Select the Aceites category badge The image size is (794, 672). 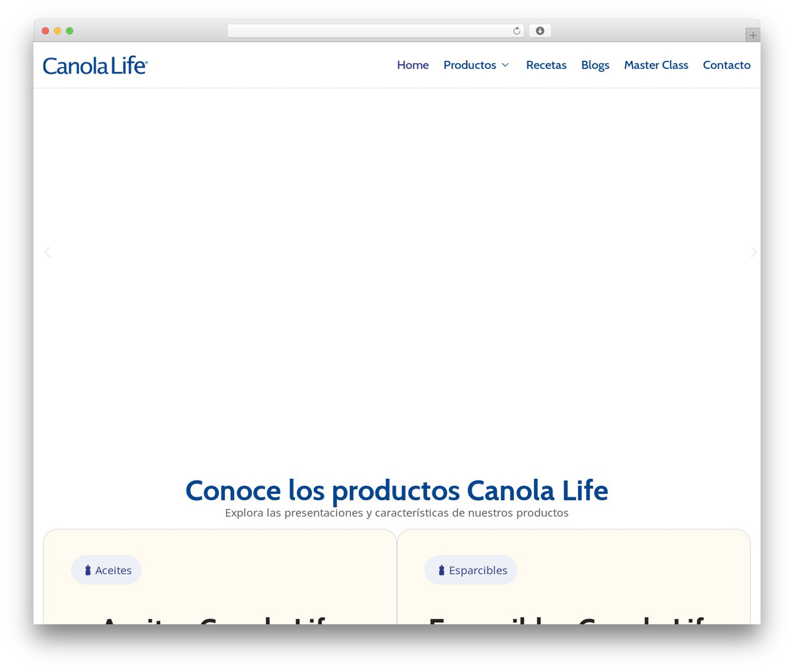[x=106, y=570]
